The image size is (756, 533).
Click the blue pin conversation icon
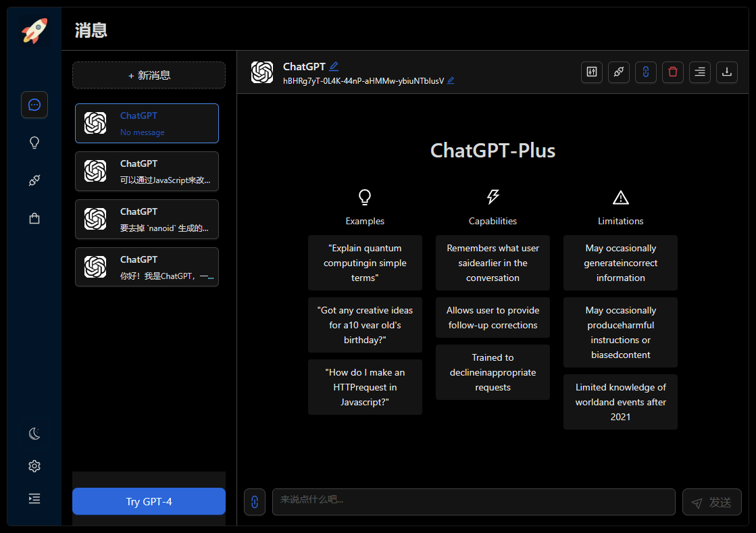click(645, 72)
